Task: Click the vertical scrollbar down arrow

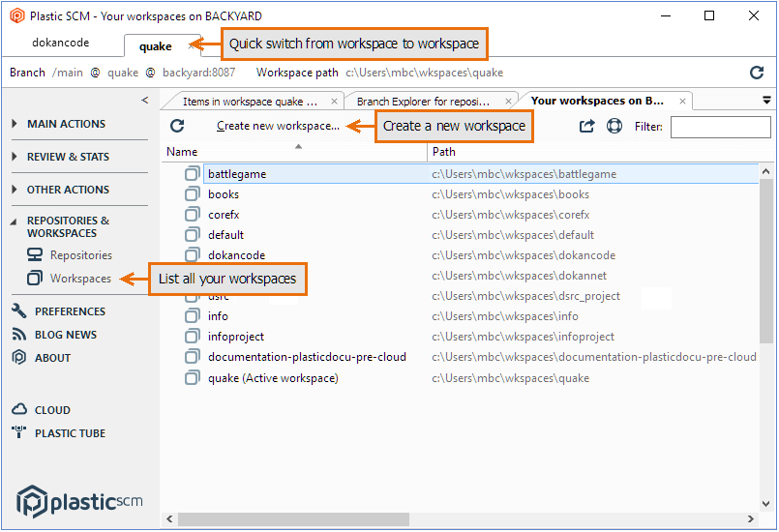Action: pyautogui.click(x=765, y=504)
